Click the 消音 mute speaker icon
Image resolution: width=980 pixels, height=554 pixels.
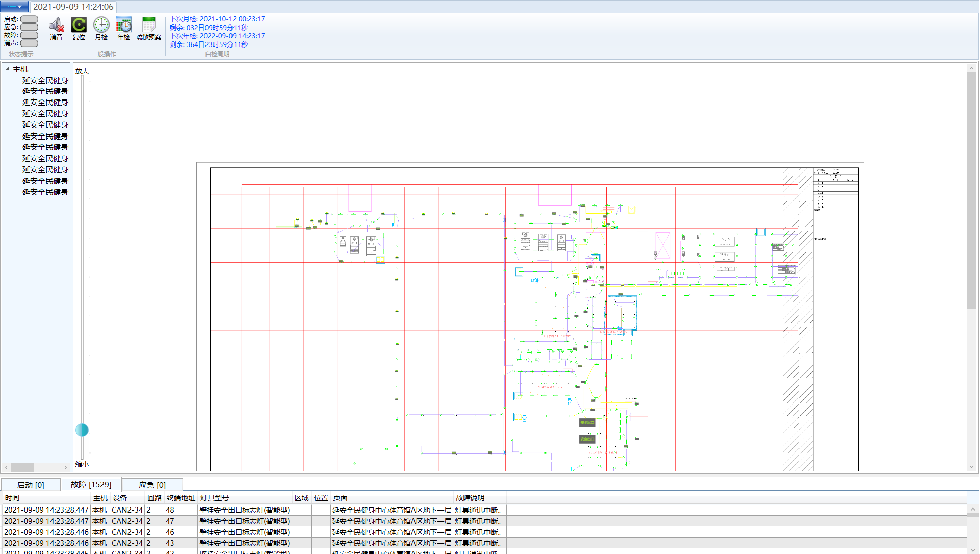coord(56,26)
